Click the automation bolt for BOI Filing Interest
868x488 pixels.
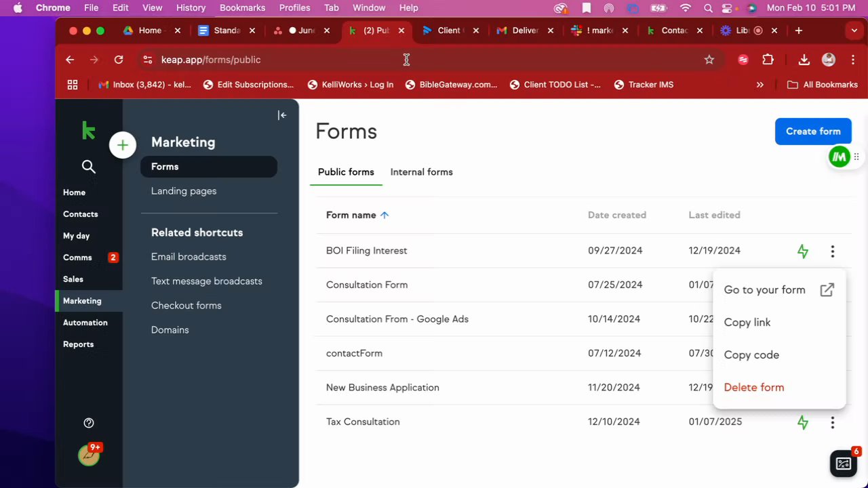coord(803,251)
